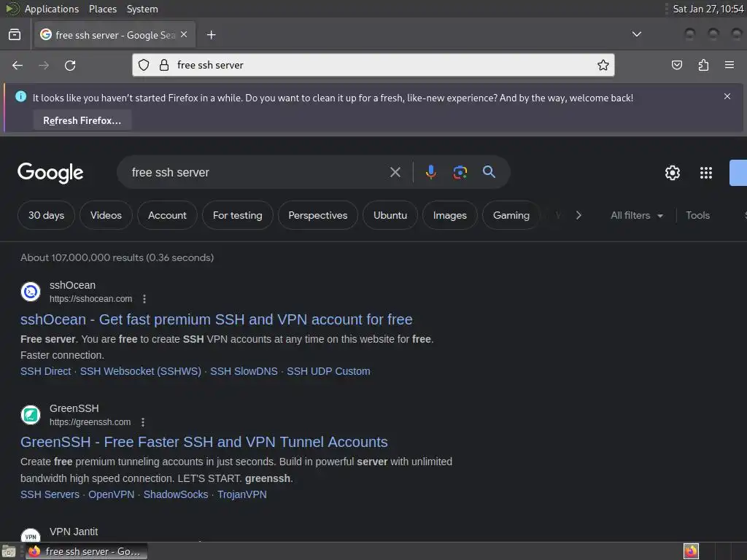Click the Google search input field

[x=258, y=172]
